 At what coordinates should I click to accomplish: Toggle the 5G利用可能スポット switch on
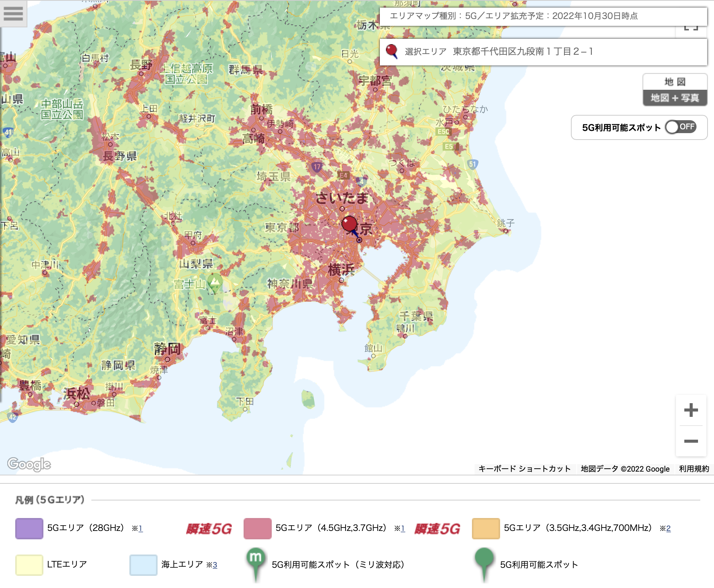click(681, 127)
